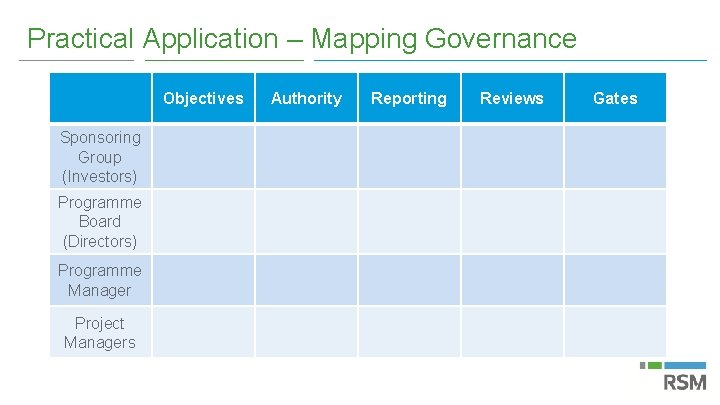Viewport: 720px width, 405px height.
Task: Click the Gates cell for Programme Board
Action: (615, 222)
